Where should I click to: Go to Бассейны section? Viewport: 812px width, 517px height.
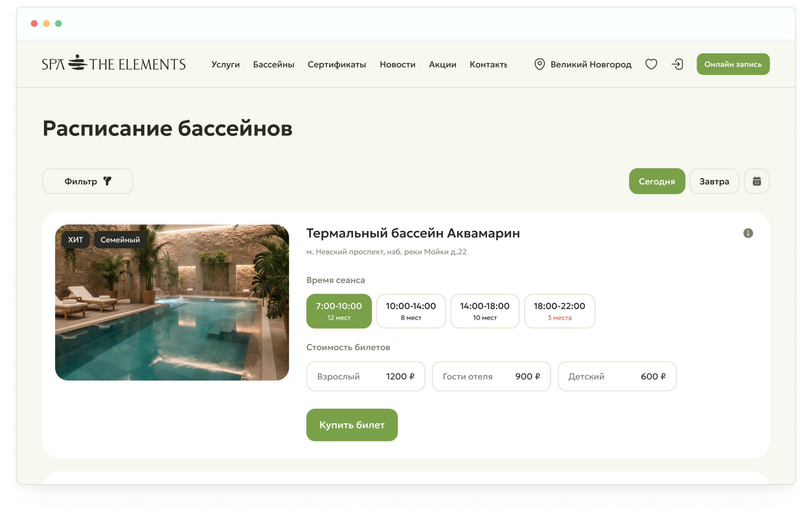tap(273, 64)
